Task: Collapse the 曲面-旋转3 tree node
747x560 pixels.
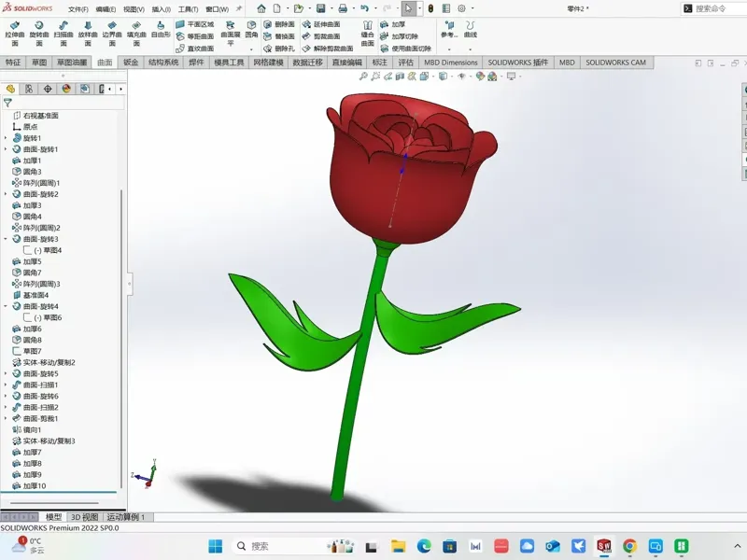Action: pyautogui.click(x=6, y=239)
